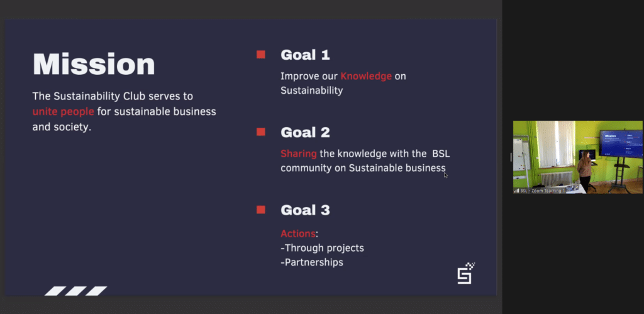Click the TV screen inside the video thumbnail
This screenshot has height=314, width=644.
620,143
